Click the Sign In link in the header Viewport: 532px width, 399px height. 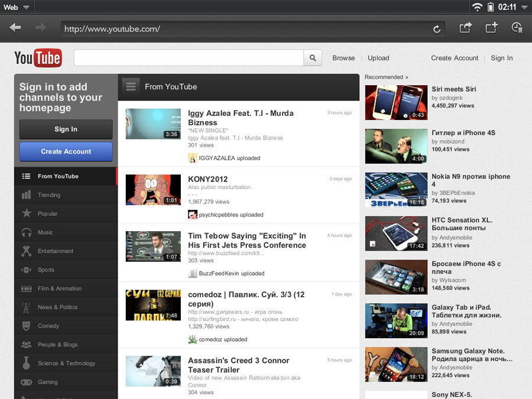[x=501, y=58]
